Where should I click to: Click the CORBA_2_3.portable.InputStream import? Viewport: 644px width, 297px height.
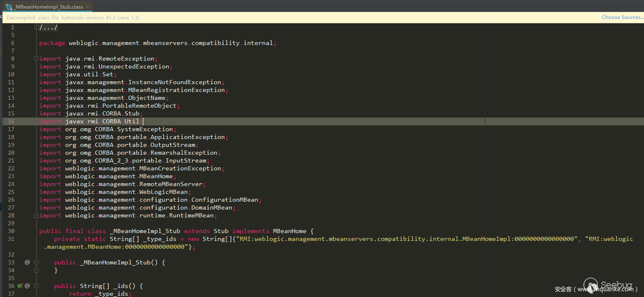pyautogui.click(x=125, y=160)
